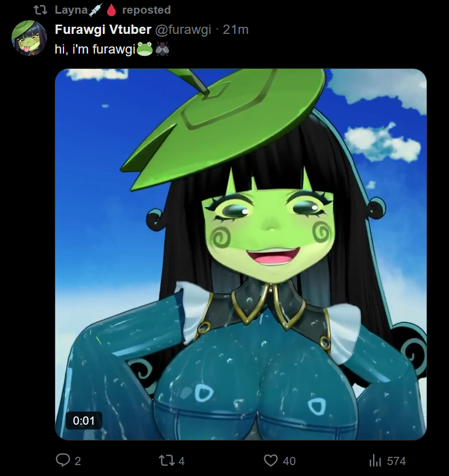Click the blood drop emoji next to Layna

pos(112,10)
